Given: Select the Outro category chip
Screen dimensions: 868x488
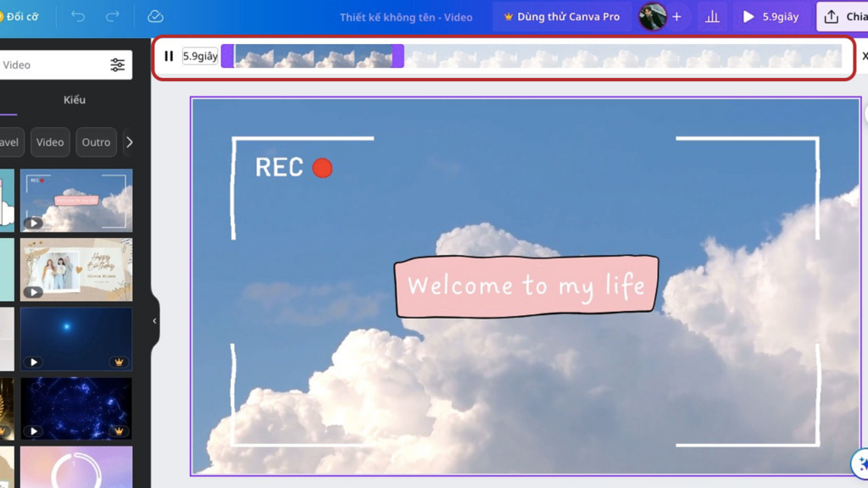Looking at the screenshot, I should 96,142.
